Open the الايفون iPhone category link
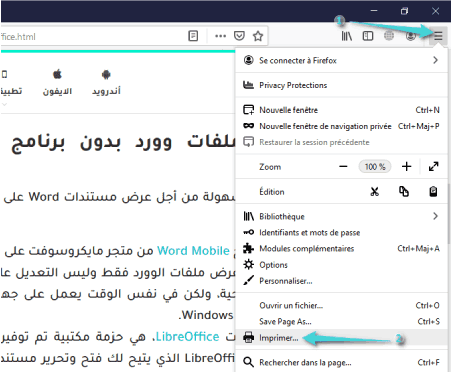Viewport: 451px width, 372px height. [57, 83]
